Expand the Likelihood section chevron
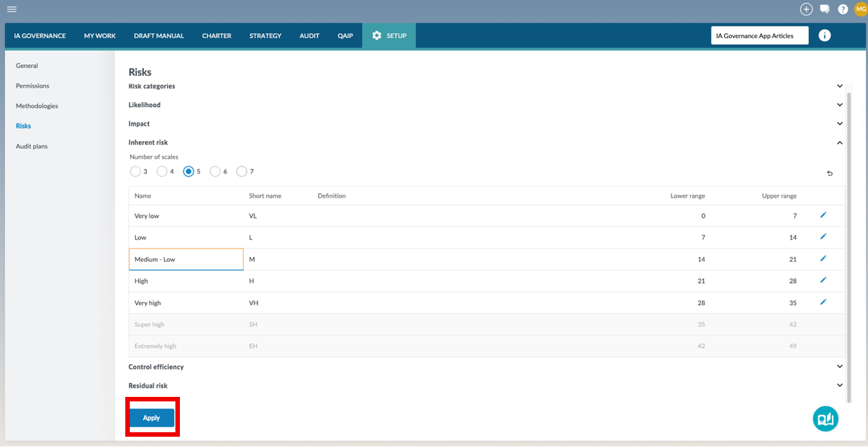 pyautogui.click(x=840, y=105)
